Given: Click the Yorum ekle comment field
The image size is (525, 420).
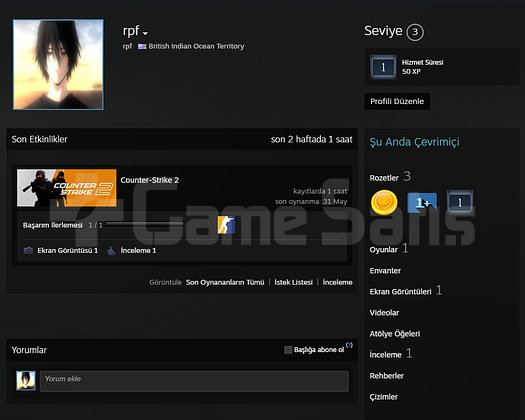Looking at the screenshot, I should point(194,381).
